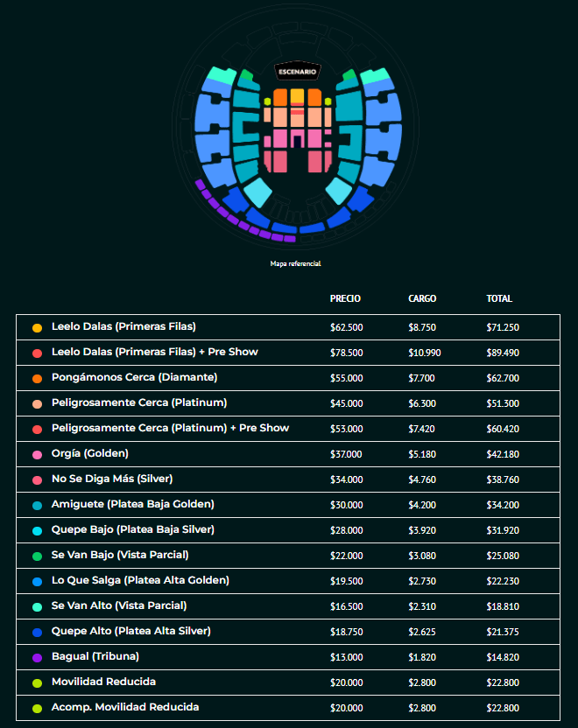This screenshot has width=578, height=728.
Task: Click the PRECIO column header
Action: click(x=345, y=299)
